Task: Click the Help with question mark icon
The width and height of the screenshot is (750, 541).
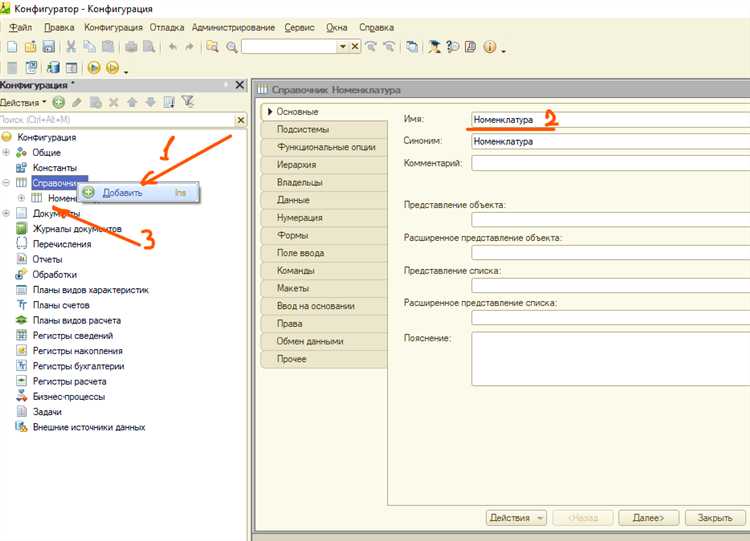Action: tap(452, 46)
